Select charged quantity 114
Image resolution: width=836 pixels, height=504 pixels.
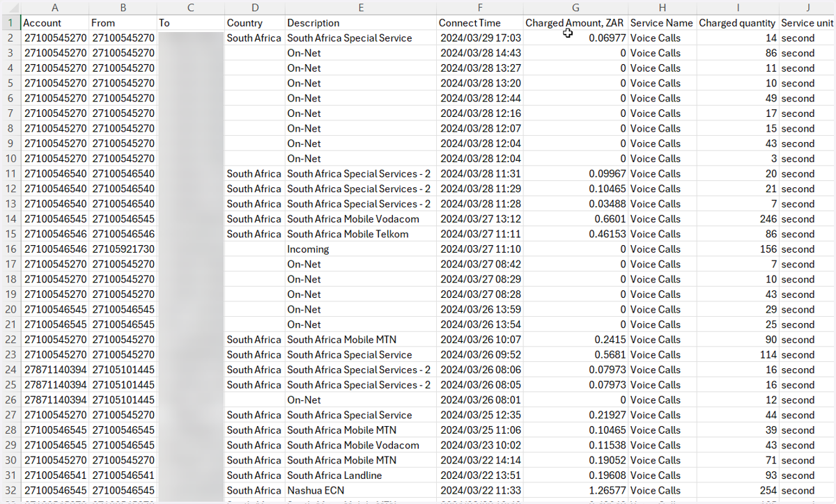coord(738,354)
